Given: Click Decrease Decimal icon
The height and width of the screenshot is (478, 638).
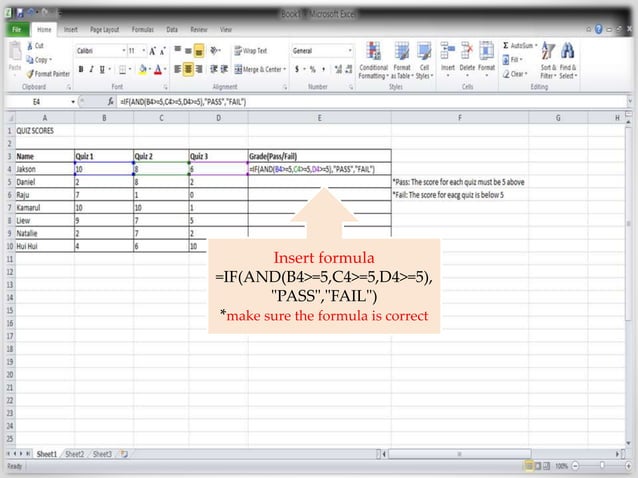Looking at the screenshot, I should coord(349,70).
